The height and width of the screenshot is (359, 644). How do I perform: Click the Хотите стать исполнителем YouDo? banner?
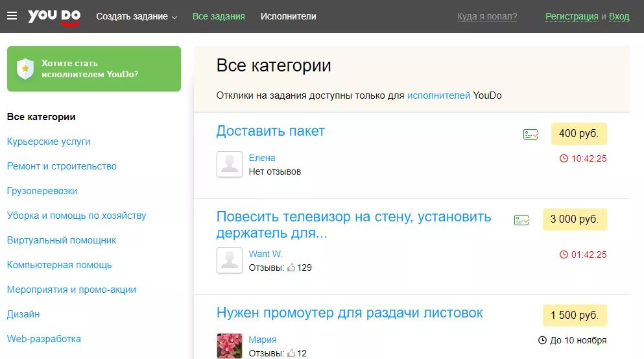pos(94,69)
